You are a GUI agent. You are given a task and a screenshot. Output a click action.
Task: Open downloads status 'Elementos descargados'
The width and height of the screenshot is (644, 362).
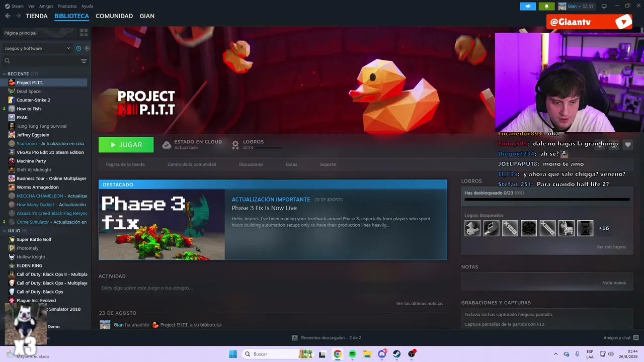pos(327,338)
